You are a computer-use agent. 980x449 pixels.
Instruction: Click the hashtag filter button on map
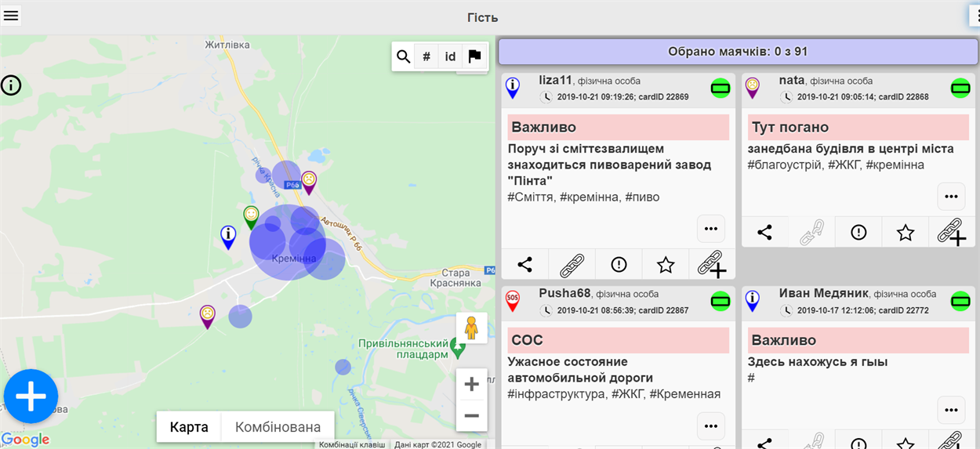[x=426, y=56]
